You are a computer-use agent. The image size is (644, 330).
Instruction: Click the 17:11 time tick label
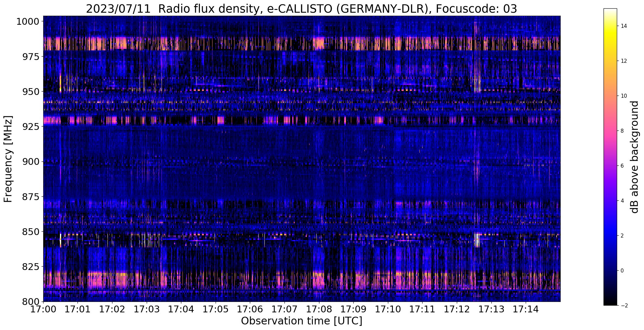point(423,309)
